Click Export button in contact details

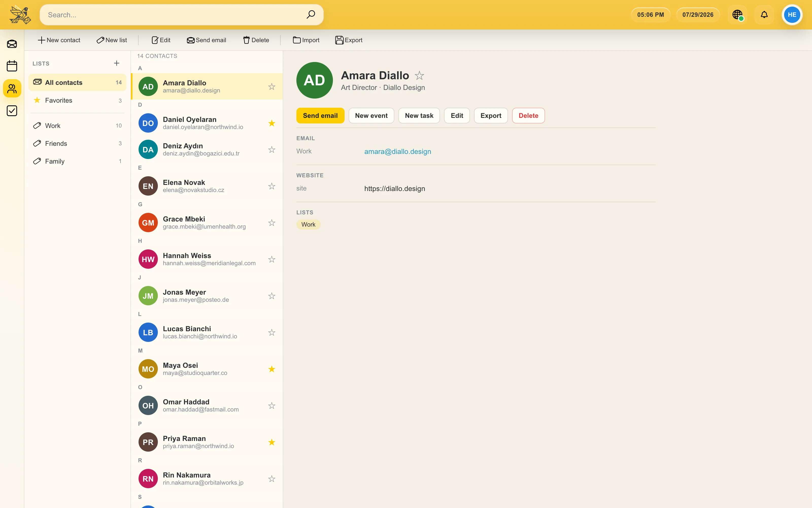490,116
